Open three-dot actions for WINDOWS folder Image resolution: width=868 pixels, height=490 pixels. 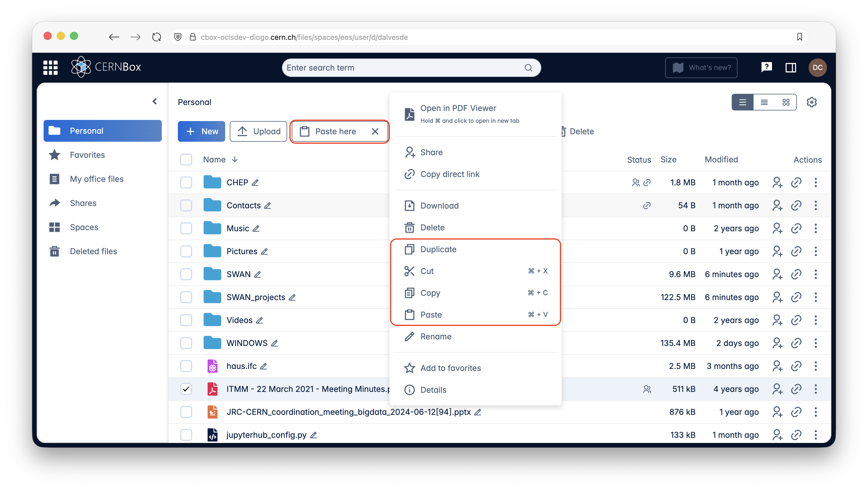pos(816,343)
